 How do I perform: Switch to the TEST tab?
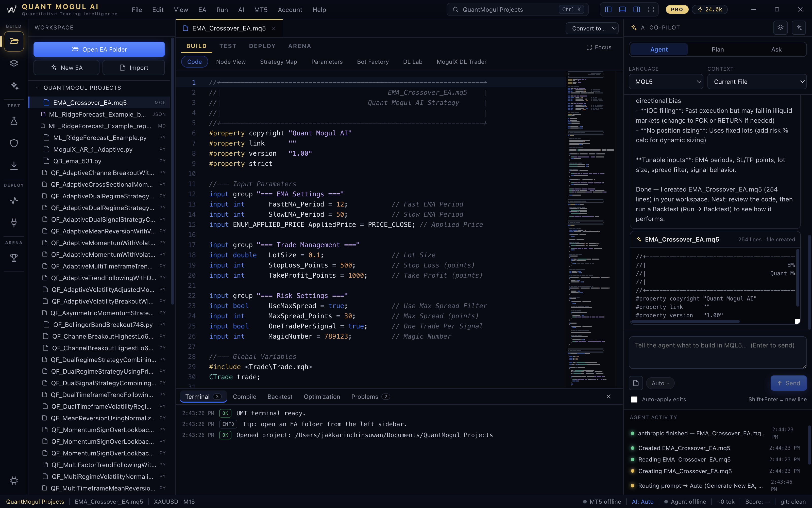(x=228, y=46)
